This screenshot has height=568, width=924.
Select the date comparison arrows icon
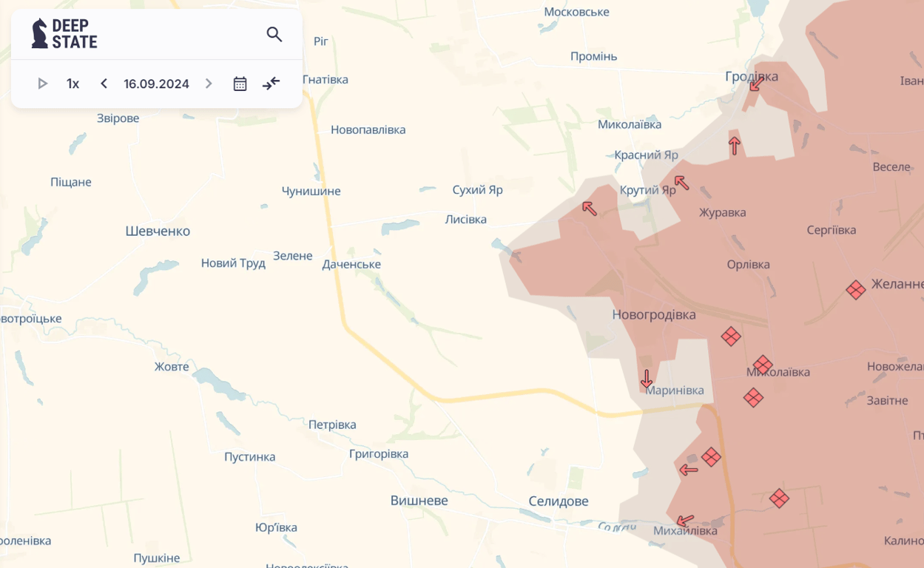point(271,84)
